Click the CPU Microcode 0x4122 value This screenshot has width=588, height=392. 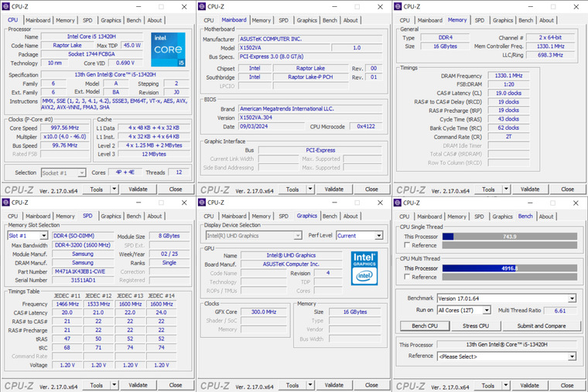[366, 126]
